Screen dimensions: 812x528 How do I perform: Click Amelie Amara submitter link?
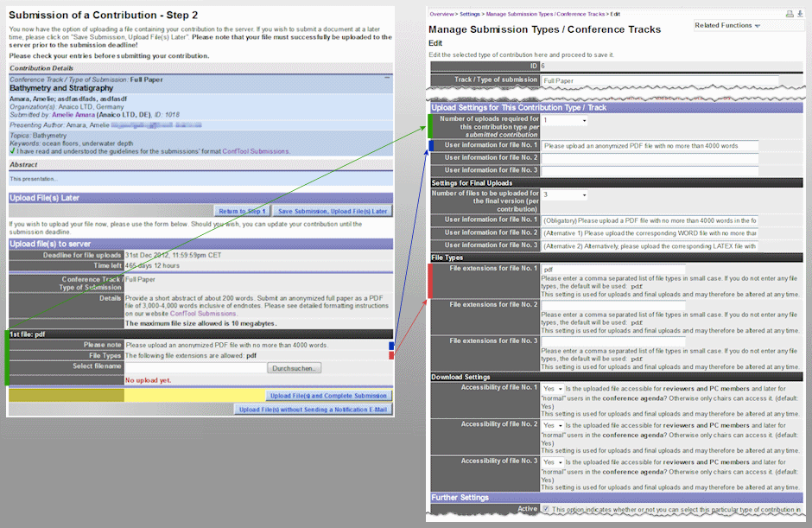pos(73,115)
